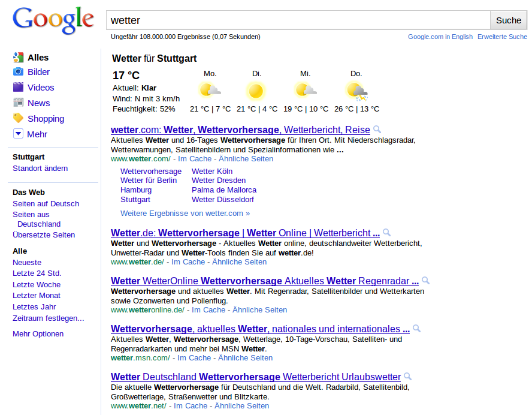Filter results to Letzter Monat
The height and width of the screenshot is (415, 532).
[x=37, y=295]
